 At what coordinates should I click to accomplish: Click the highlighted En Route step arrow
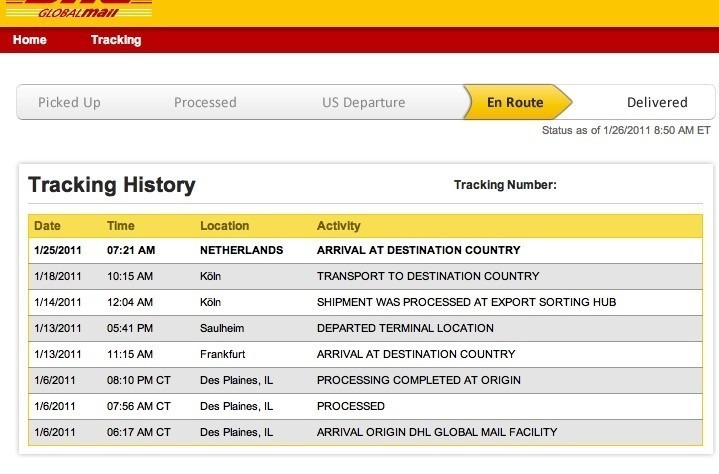(516, 102)
